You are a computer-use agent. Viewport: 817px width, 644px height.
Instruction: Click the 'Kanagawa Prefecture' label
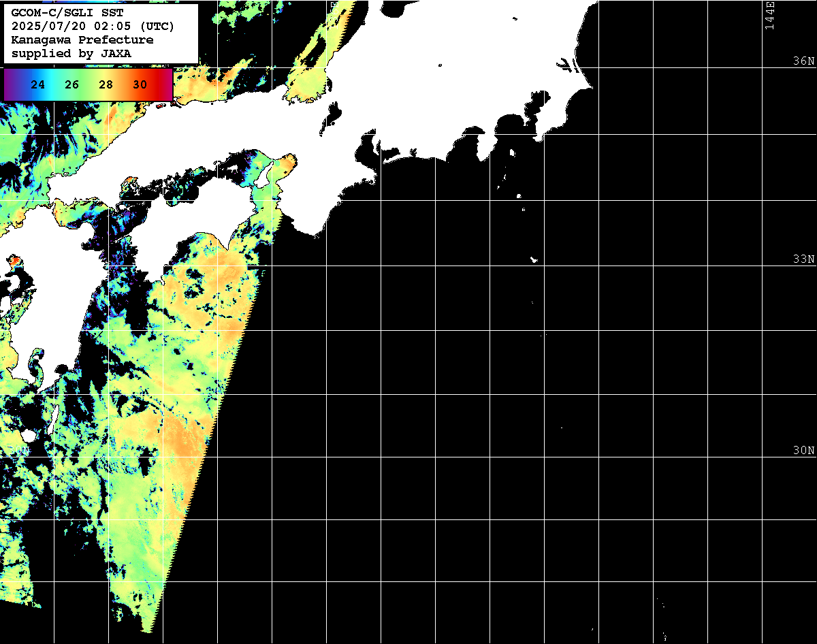point(82,39)
